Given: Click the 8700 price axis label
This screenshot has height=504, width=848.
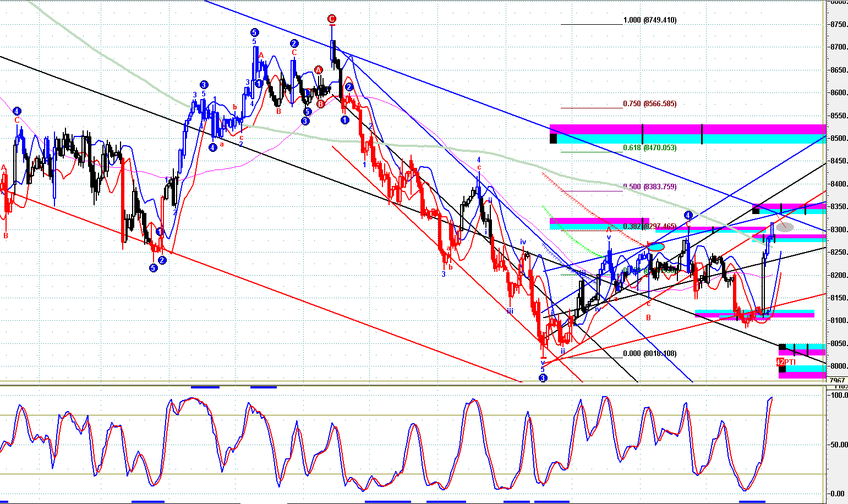Looking at the screenshot, I should 839,47.
